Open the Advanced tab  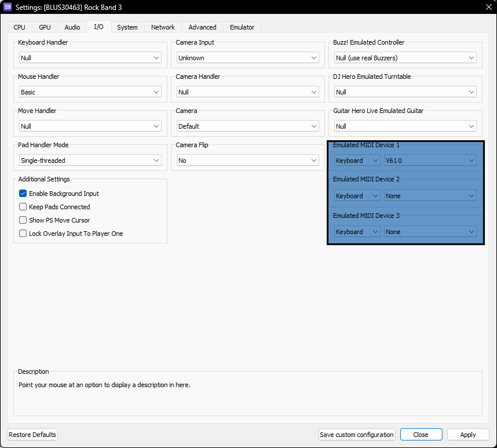(x=202, y=27)
